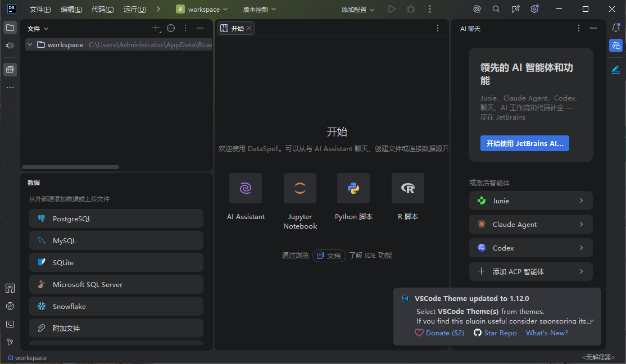The image size is (626, 364).
Task: Open AI Chat panel options (three dots)
Action: 578,28
